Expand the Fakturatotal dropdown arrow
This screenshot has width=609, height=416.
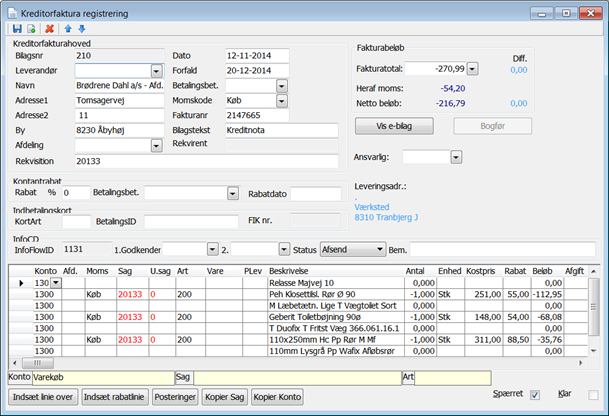[x=472, y=69]
